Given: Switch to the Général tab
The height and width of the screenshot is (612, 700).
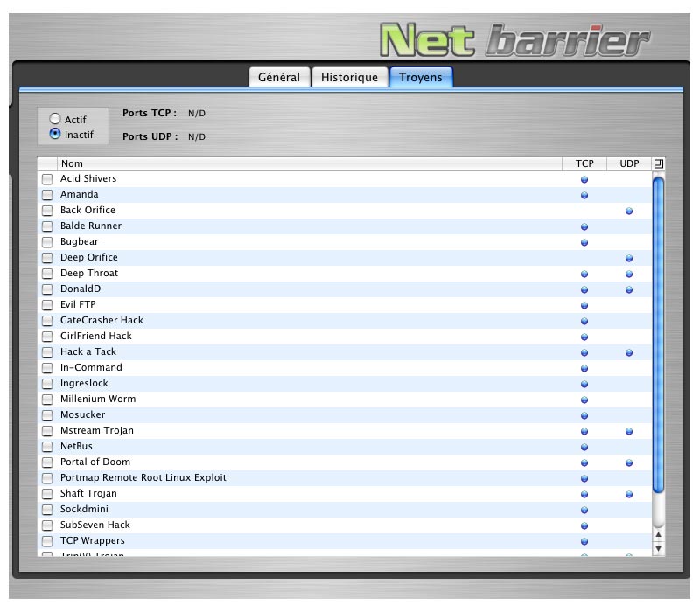Looking at the screenshot, I should [279, 77].
